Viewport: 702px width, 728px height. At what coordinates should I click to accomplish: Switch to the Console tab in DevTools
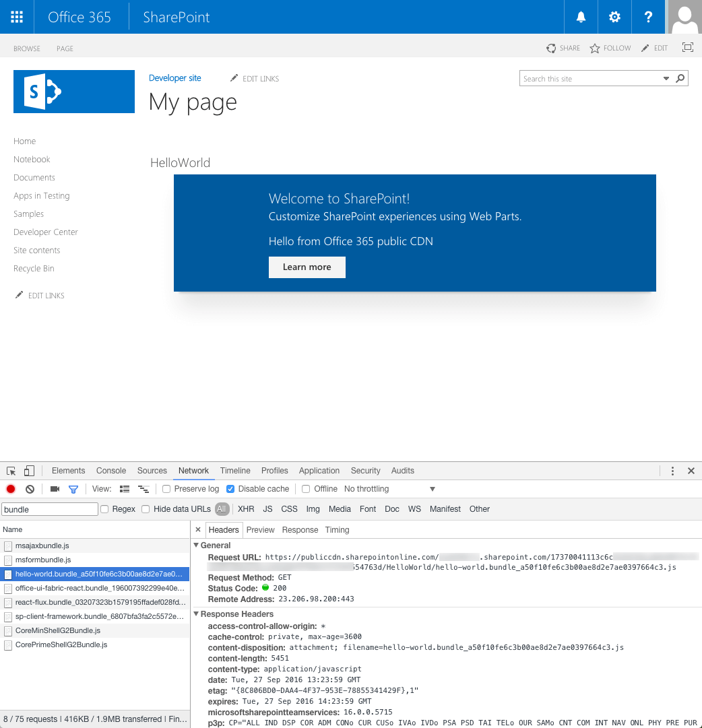[110, 470]
